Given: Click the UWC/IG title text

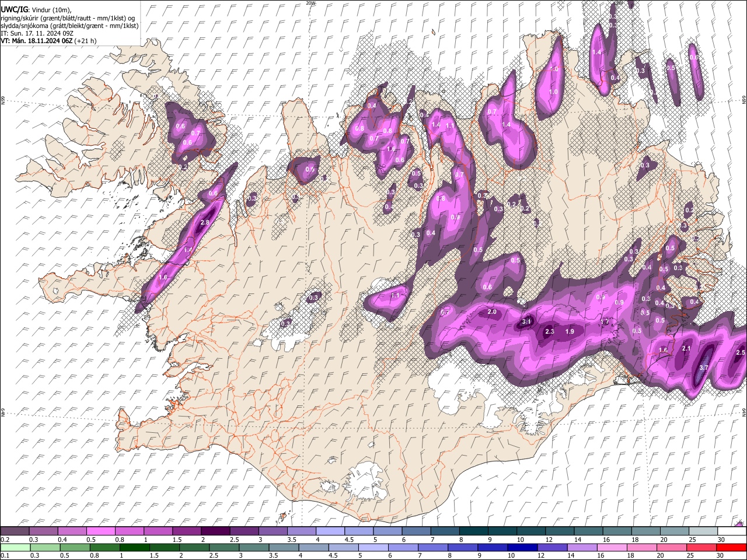Looking at the screenshot, I should [14, 9].
